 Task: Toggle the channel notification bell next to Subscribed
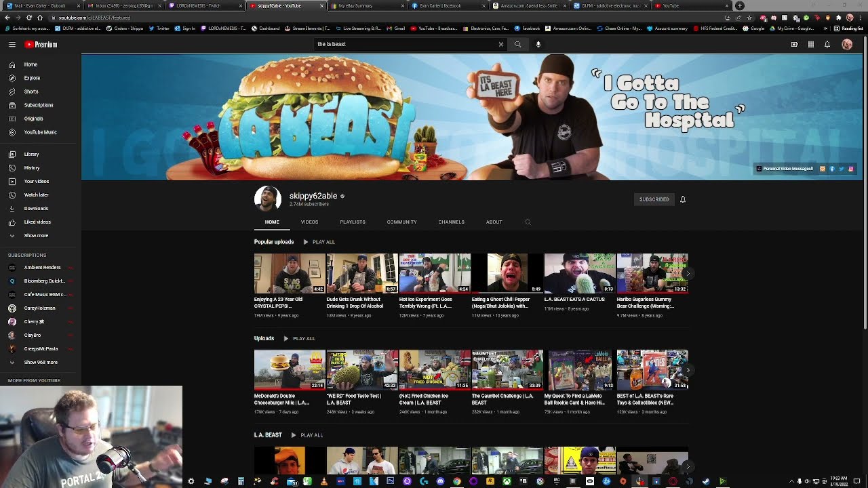click(x=683, y=199)
